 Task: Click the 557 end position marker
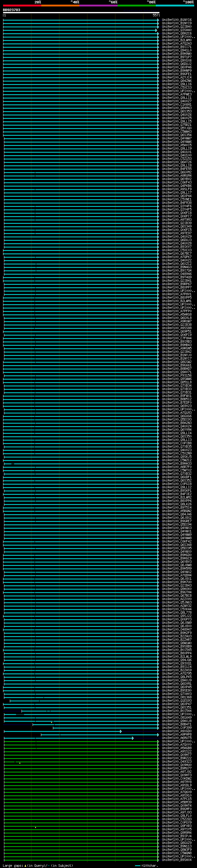click(155, 15)
